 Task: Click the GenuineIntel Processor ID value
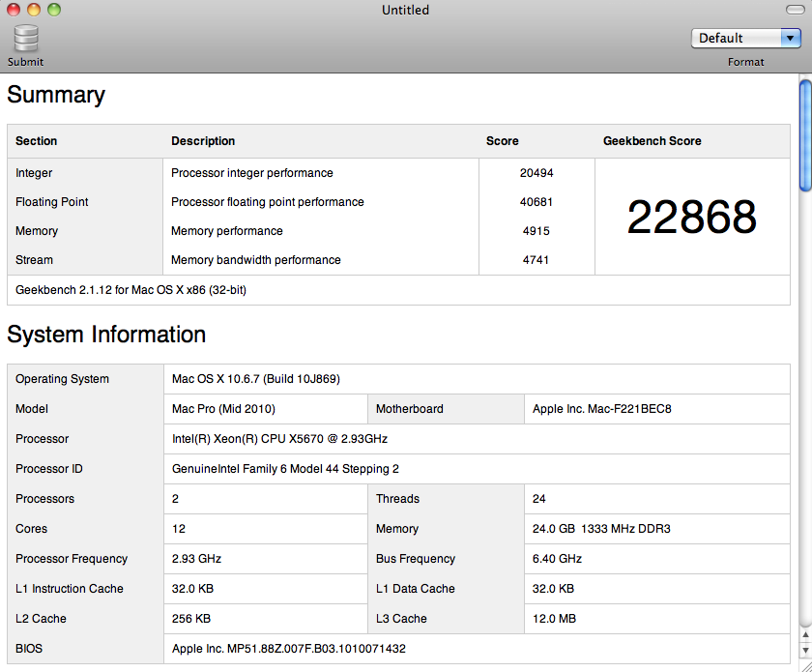285,469
